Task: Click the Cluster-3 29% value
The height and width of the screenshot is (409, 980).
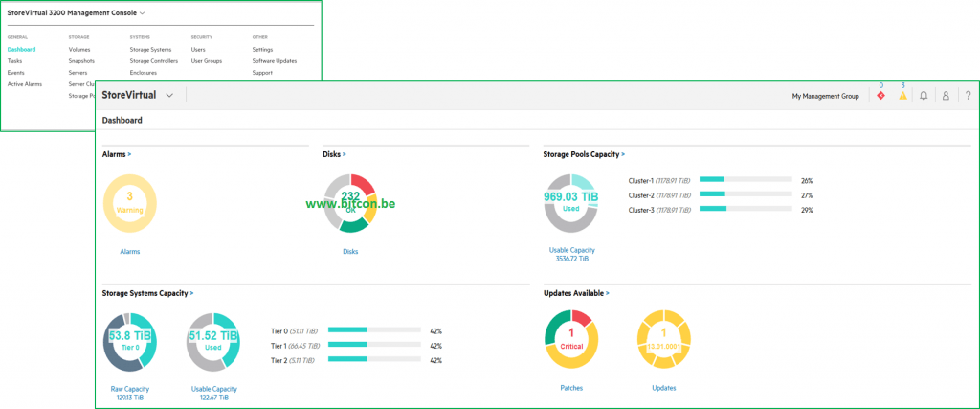Action: [x=807, y=210]
